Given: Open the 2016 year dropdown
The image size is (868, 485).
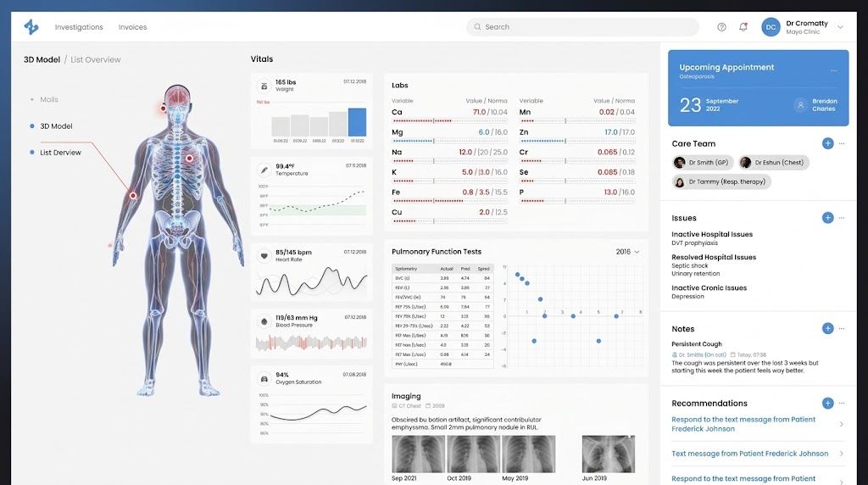Looking at the screenshot, I should coord(628,251).
